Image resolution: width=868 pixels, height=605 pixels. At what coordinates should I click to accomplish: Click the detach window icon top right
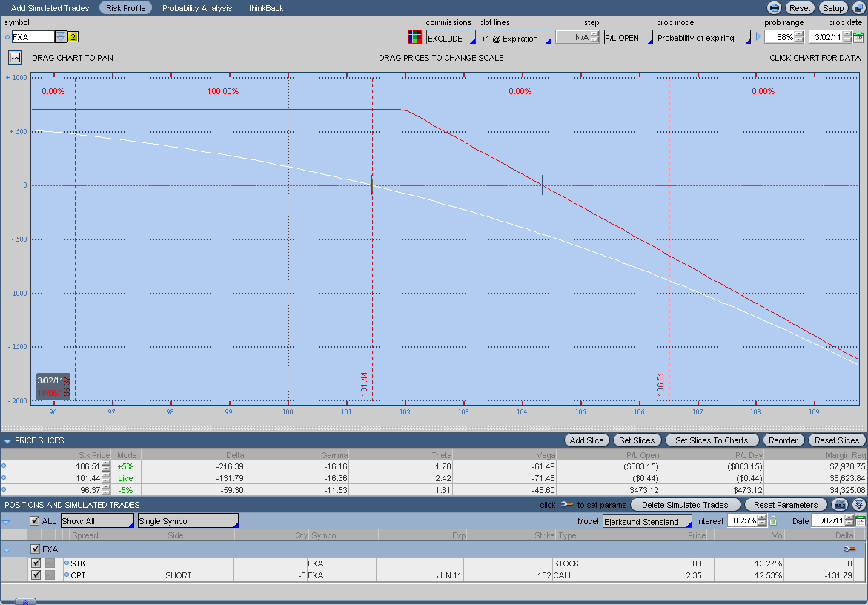coord(858,7)
